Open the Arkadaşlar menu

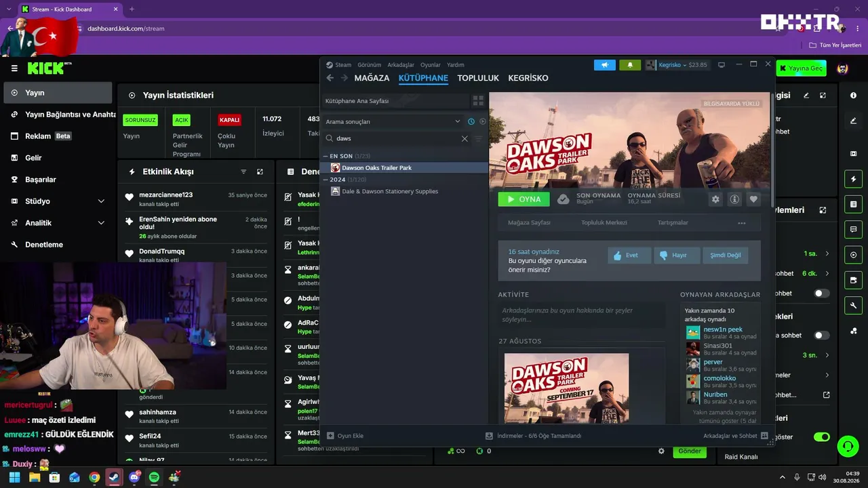401,65
